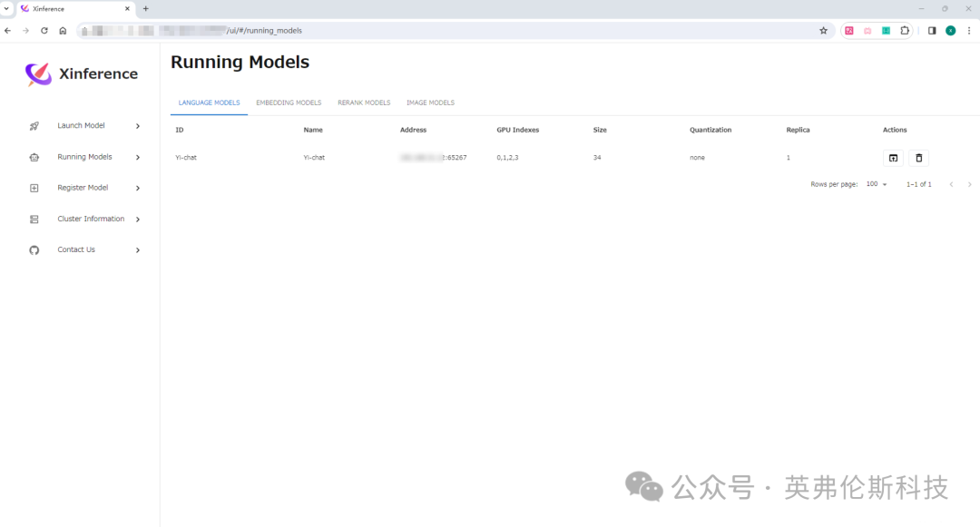Click the Size column header

[x=600, y=130]
